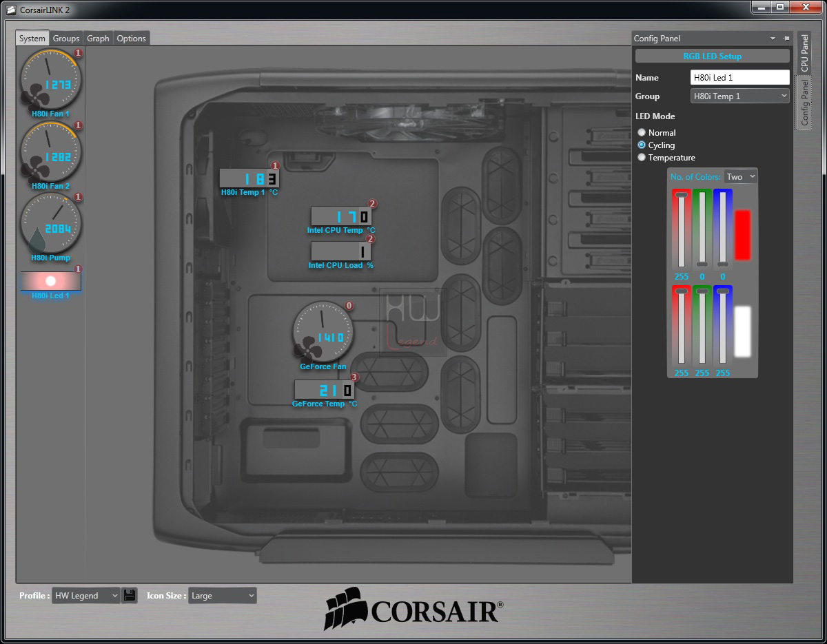Click the green slider of first color

(702, 229)
